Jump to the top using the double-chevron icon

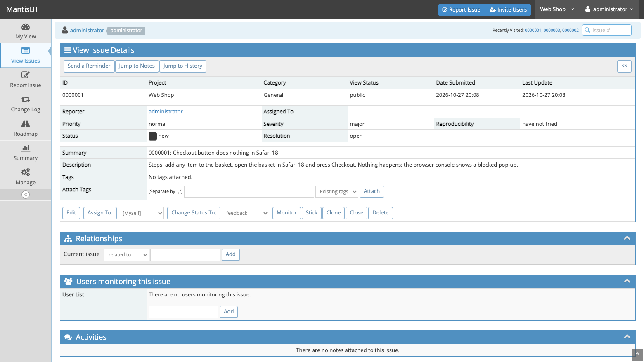[x=637, y=354]
